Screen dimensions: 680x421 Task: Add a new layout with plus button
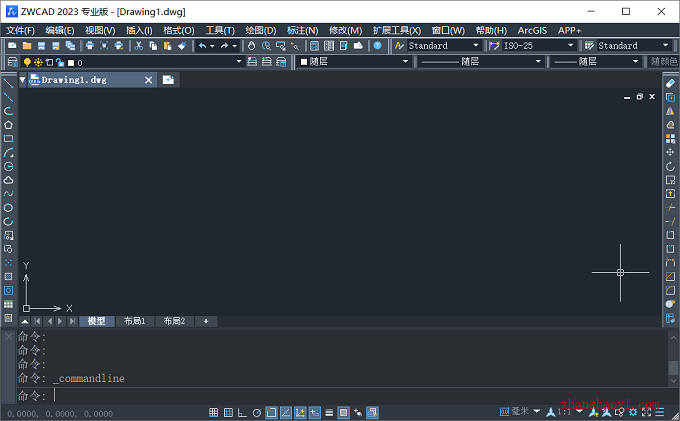click(206, 321)
